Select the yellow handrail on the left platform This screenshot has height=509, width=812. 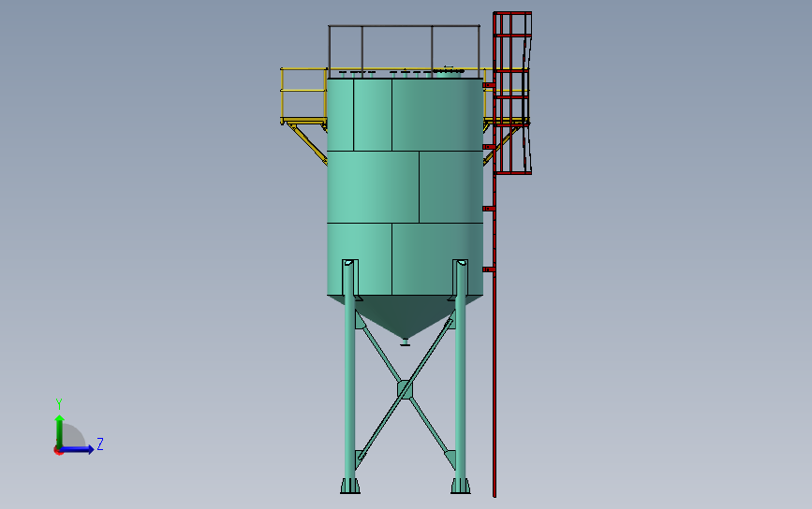304,91
